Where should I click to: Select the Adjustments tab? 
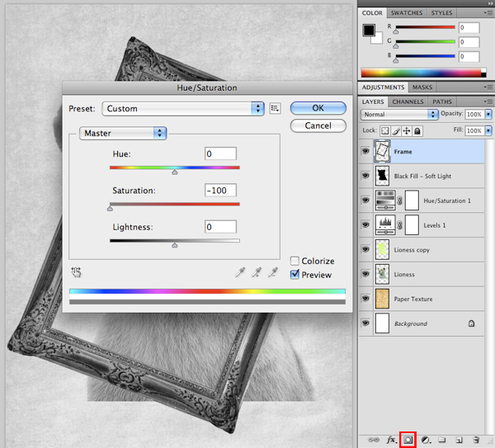[383, 87]
